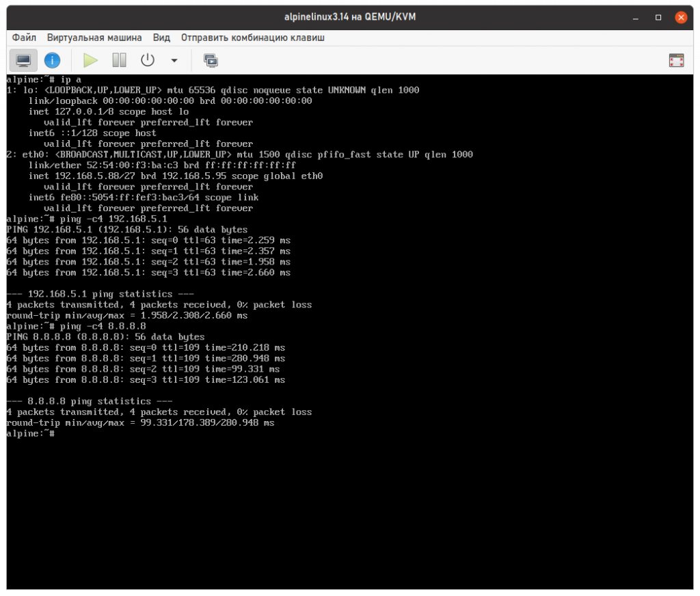Click the 'ping -c4 192.168.5.1' command line
Image resolution: width=700 pixels, height=596 pixels.
(x=87, y=219)
